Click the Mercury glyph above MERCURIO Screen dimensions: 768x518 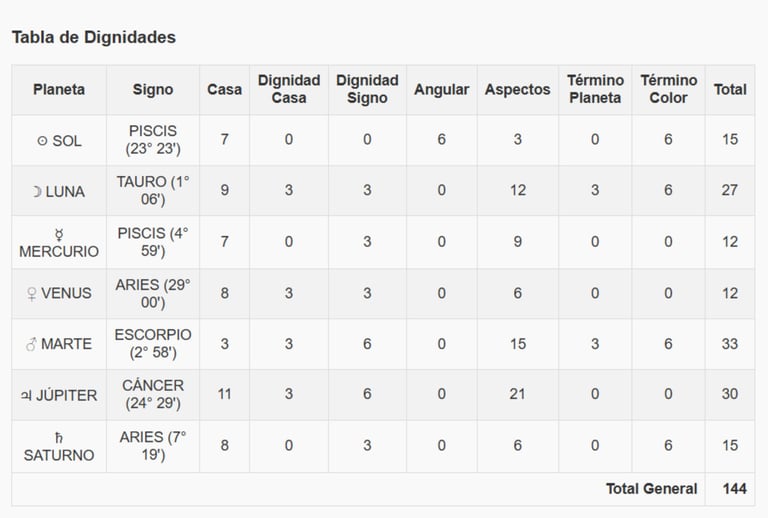point(59,233)
